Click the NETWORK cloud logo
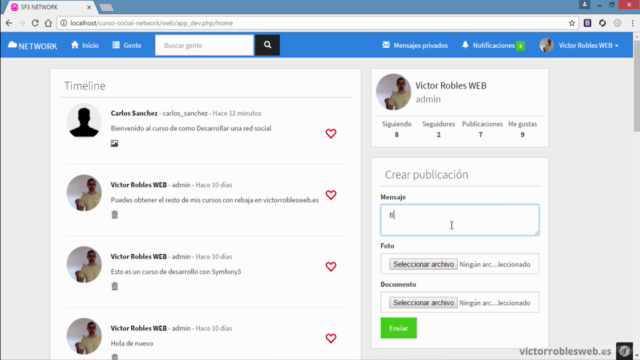640x360 pixels. click(x=33, y=46)
